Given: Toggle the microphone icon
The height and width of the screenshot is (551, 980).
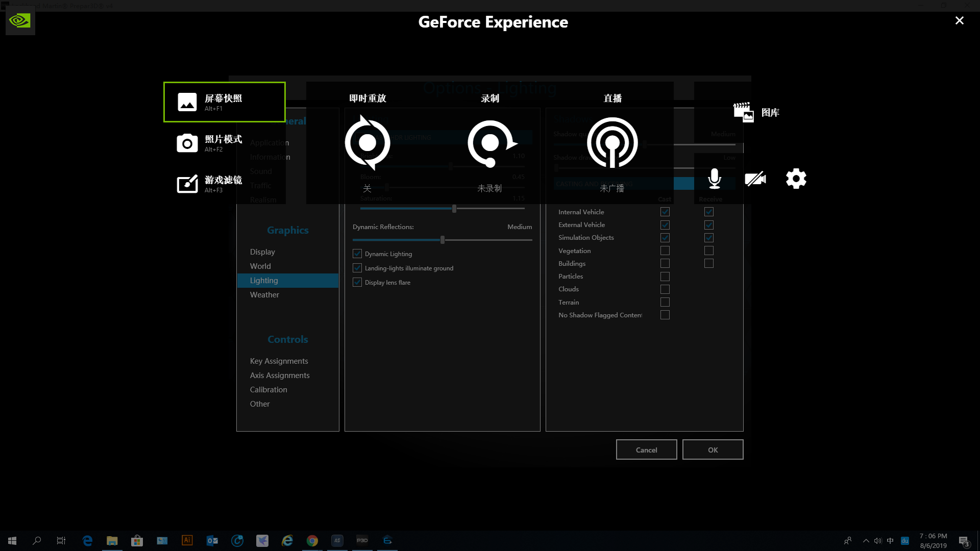Looking at the screenshot, I should point(715,179).
